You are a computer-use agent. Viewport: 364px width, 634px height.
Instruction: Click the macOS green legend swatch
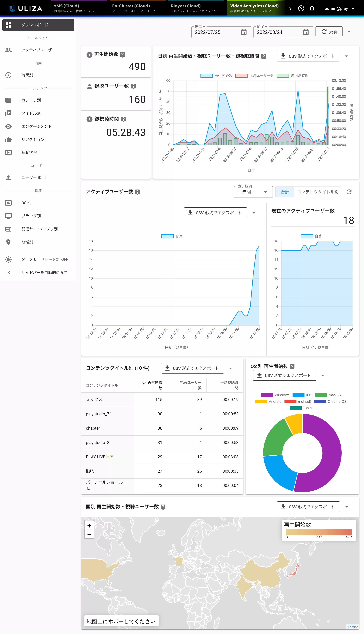pos(321,395)
